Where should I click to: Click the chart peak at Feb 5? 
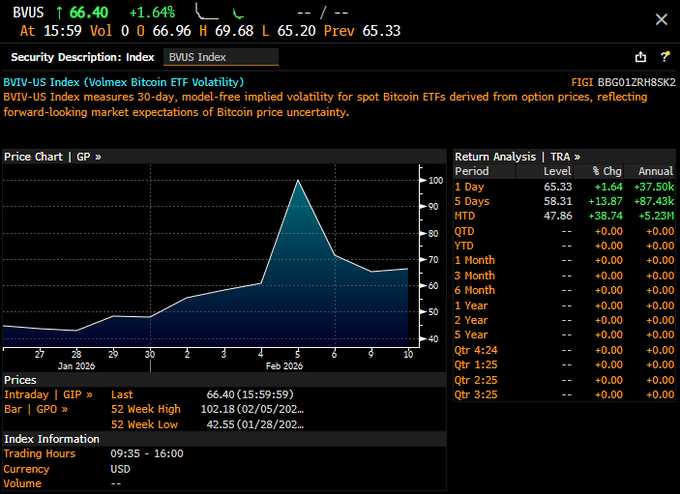click(x=298, y=181)
